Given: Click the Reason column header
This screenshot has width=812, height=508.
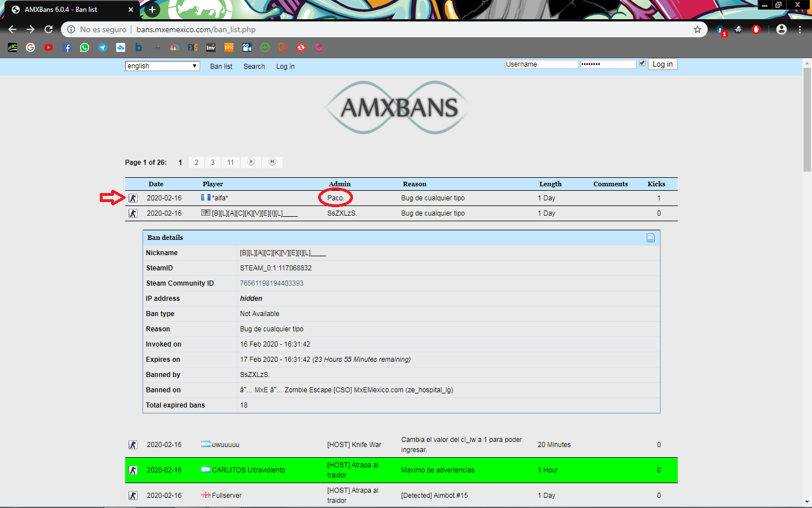Looking at the screenshot, I should [x=414, y=184].
